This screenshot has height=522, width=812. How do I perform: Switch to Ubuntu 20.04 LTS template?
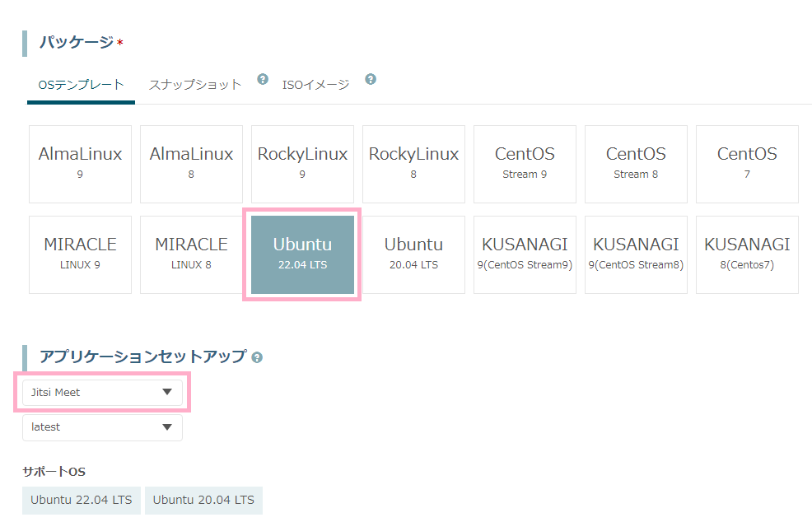pos(413,254)
